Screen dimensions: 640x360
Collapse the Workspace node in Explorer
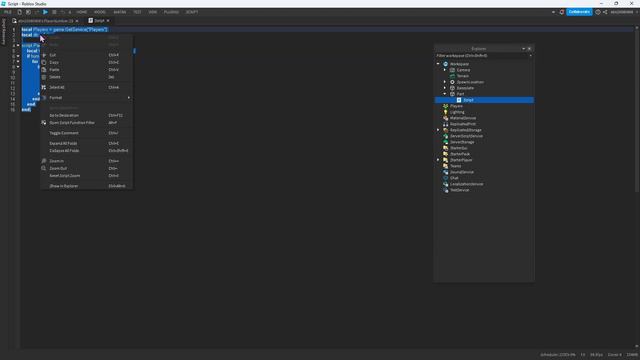(x=438, y=64)
